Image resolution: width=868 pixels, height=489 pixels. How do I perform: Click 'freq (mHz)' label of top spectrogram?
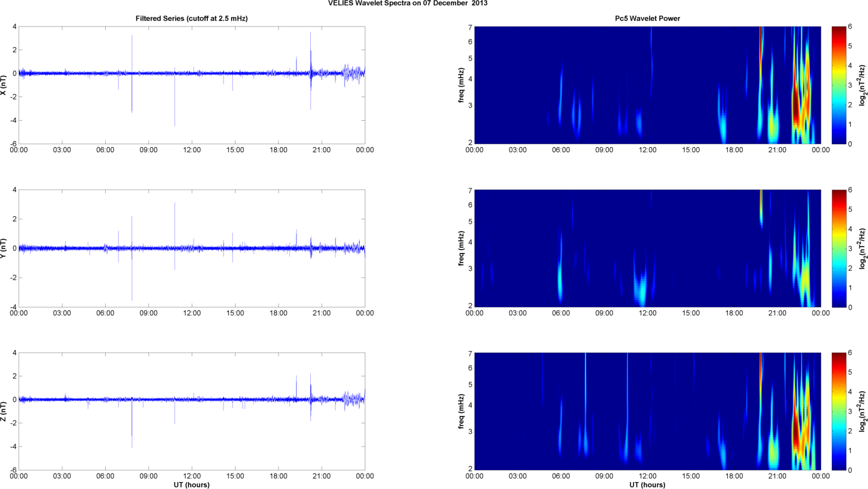461,85
